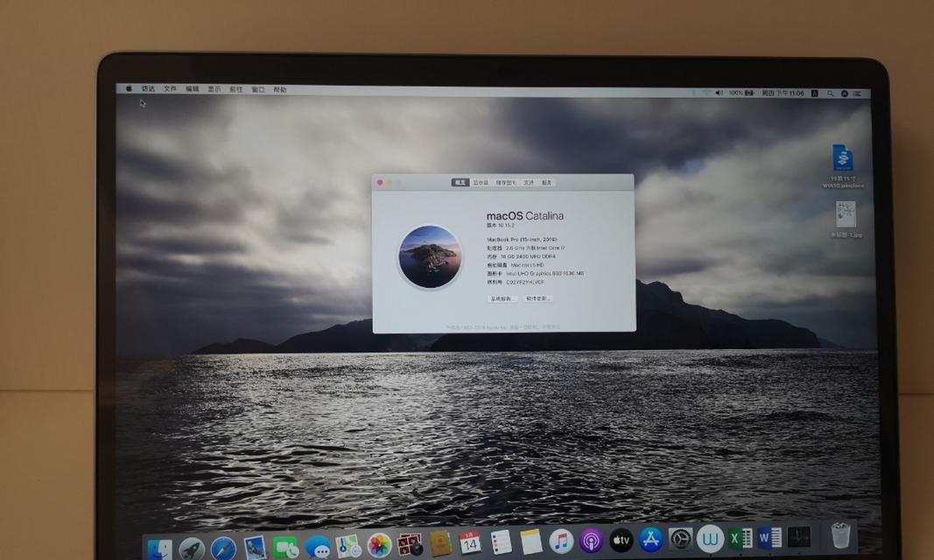The height and width of the screenshot is (560, 934).
Task: Click the 软件更新 (Software Update) button
Action: (537, 298)
